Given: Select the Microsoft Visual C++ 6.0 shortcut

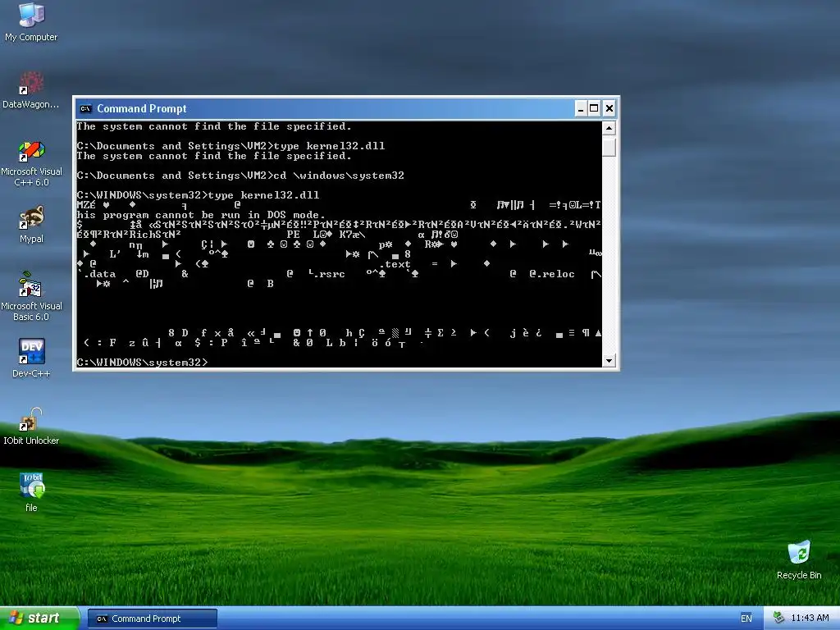Looking at the screenshot, I should [31, 163].
